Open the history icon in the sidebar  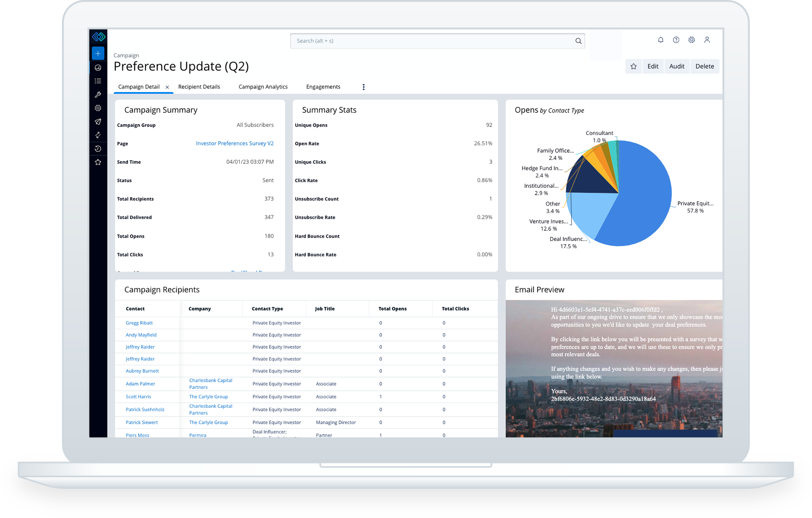tap(98, 148)
